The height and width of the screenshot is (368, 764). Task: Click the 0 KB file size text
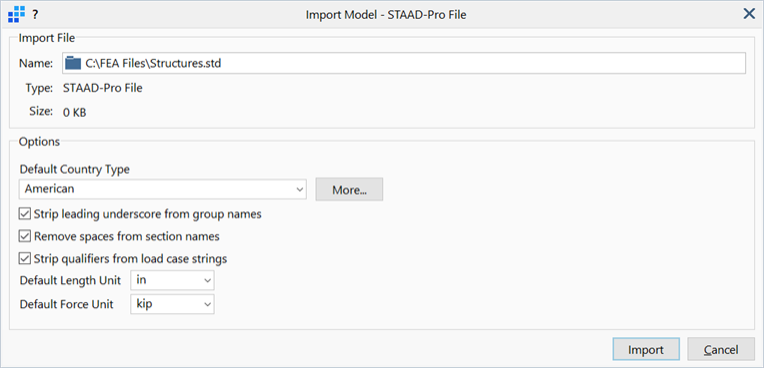point(75,113)
